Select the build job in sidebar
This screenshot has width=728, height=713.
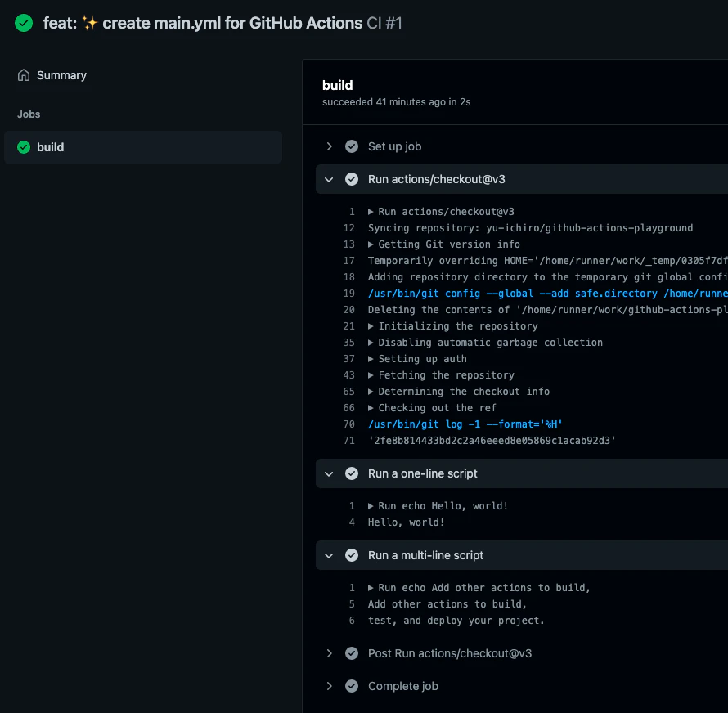coord(143,147)
